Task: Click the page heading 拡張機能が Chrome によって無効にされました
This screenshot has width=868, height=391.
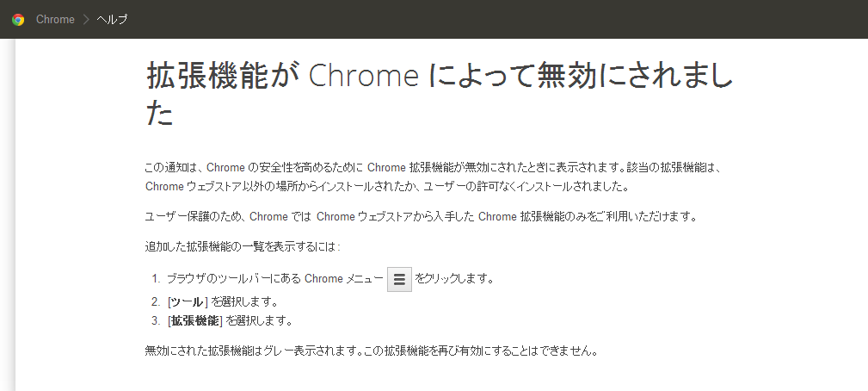Action: (x=439, y=94)
